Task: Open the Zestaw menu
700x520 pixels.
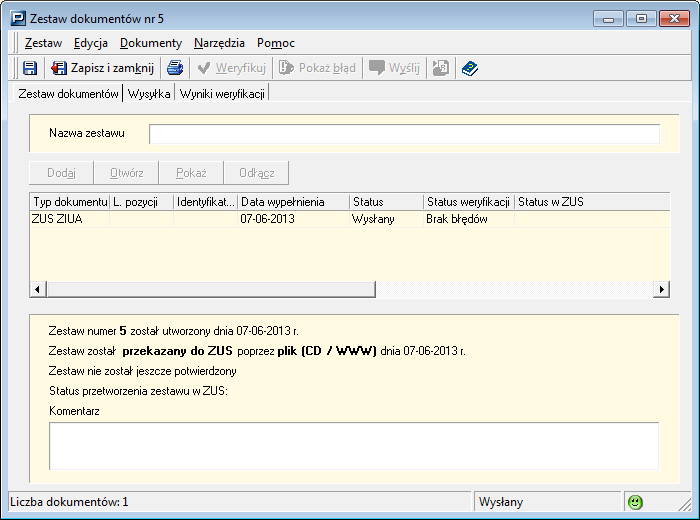Action: (43, 43)
